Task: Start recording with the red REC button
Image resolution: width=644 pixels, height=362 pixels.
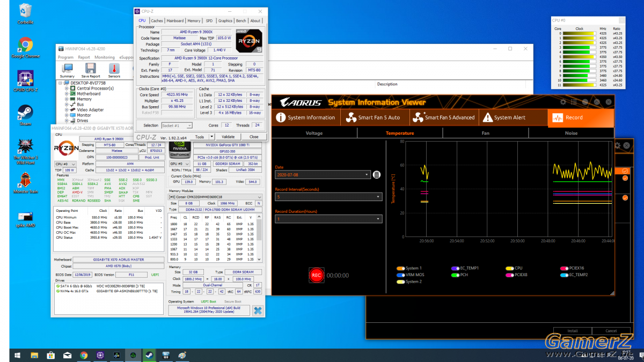Action: pyautogui.click(x=316, y=275)
